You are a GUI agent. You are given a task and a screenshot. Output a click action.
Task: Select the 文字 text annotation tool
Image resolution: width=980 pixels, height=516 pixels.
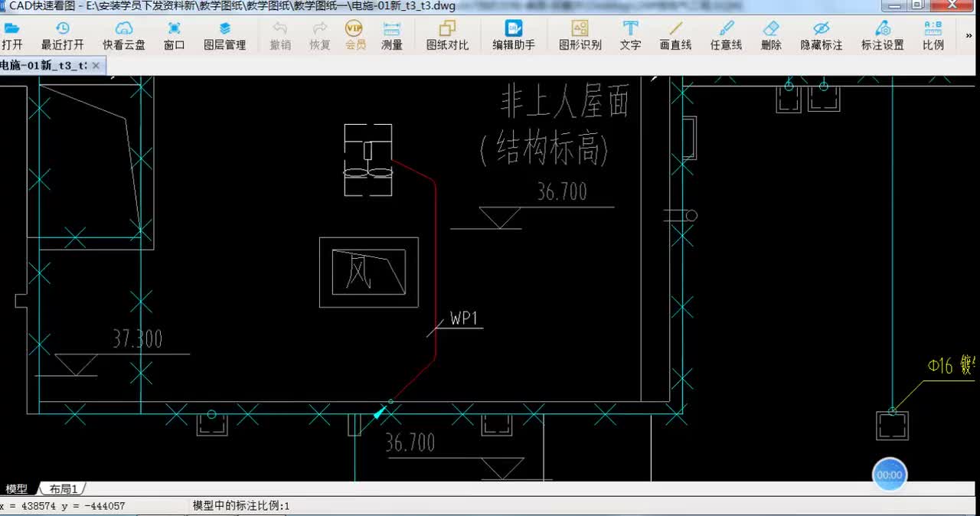(630, 36)
